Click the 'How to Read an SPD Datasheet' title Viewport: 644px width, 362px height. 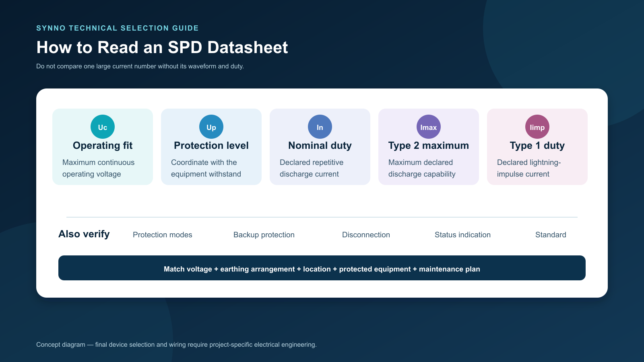[162, 47]
